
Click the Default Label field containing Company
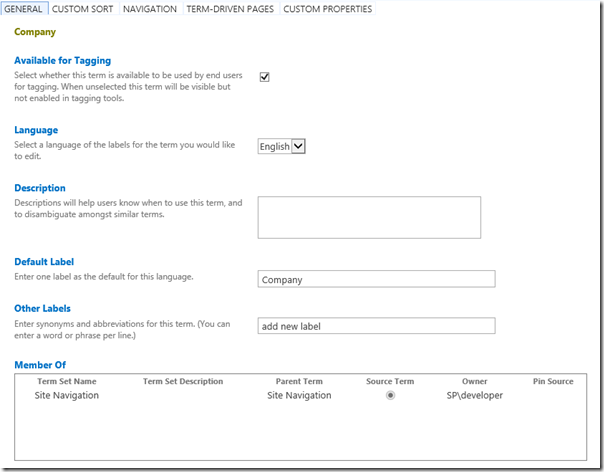tap(376, 280)
